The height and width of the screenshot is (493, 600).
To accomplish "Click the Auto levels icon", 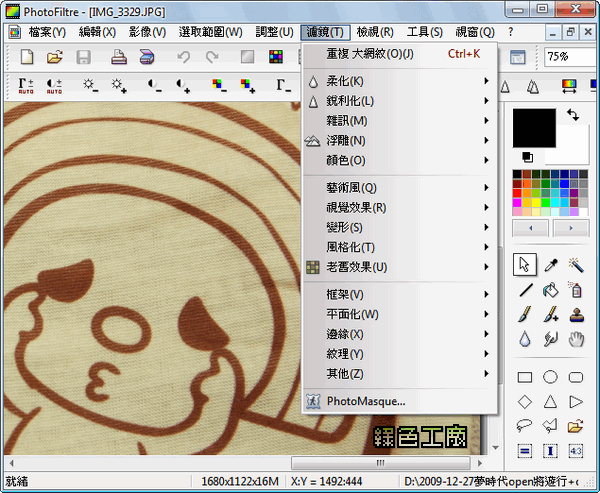I will pyautogui.click(x=26, y=86).
